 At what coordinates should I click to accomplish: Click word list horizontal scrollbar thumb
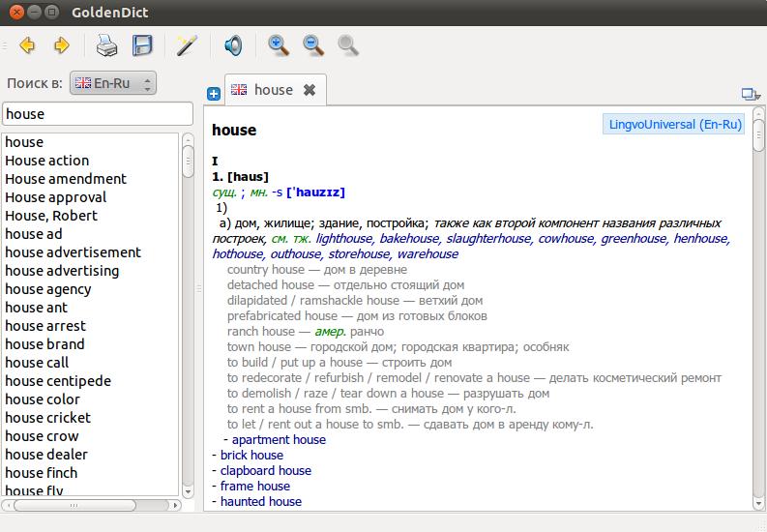point(74,505)
